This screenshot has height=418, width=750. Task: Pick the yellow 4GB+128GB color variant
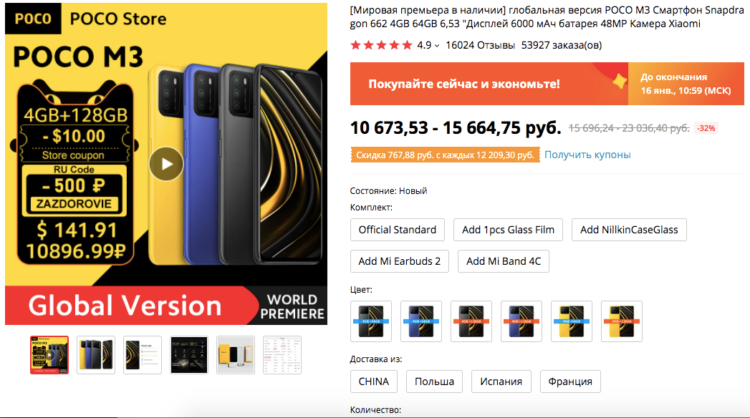622,321
